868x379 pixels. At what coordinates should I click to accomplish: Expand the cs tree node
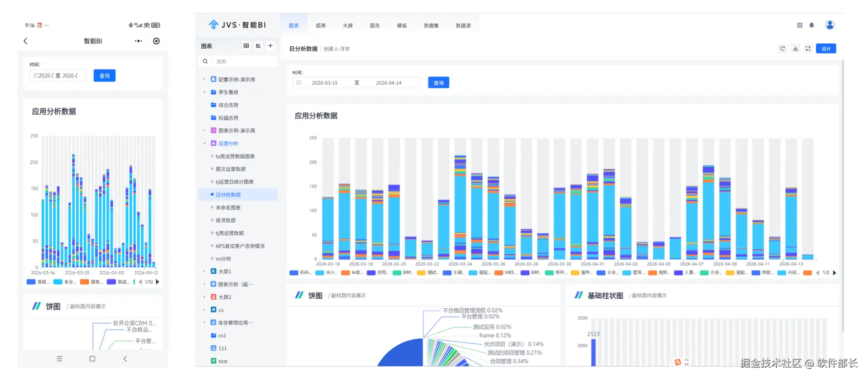pyautogui.click(x=204, y=310)
